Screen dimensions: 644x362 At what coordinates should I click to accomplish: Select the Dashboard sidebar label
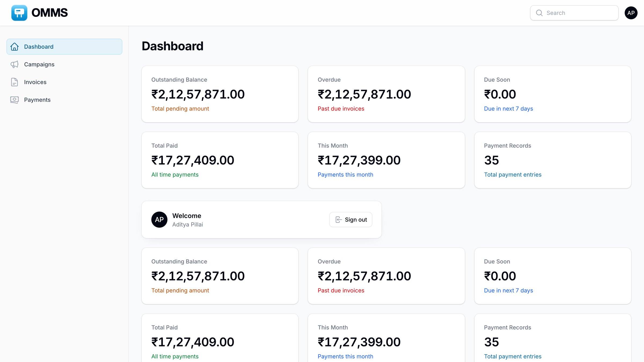(x=39, y=47)
